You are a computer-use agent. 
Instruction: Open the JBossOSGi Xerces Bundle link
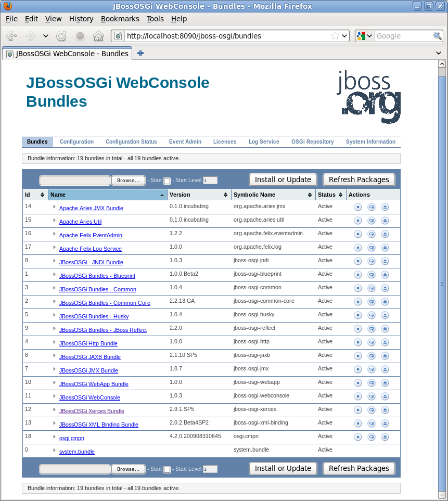pos(92,411)
